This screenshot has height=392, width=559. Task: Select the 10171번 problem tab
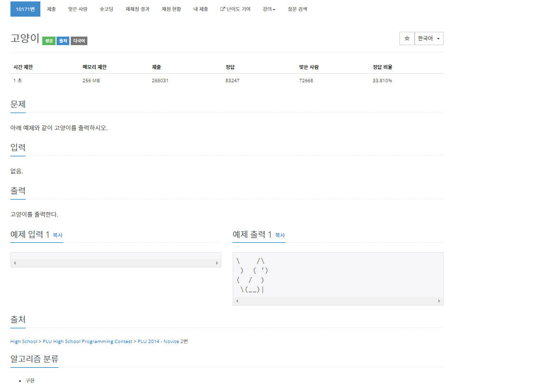coord(25,9)
